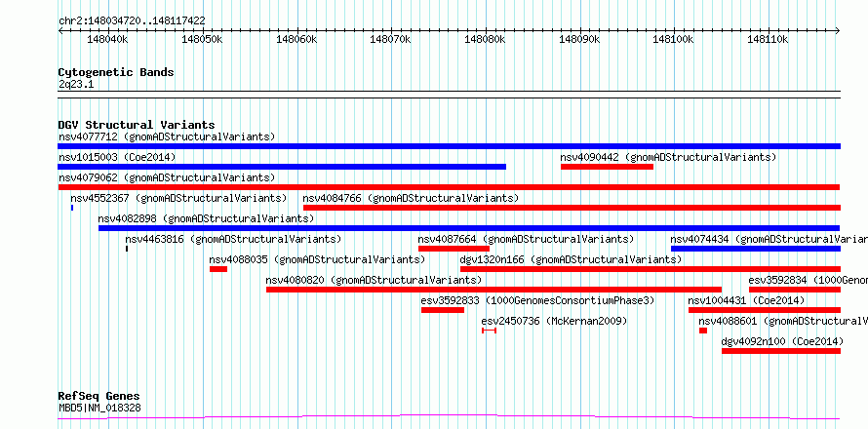Click the nsv1004431 red variant bar

(x=765, y=310)
